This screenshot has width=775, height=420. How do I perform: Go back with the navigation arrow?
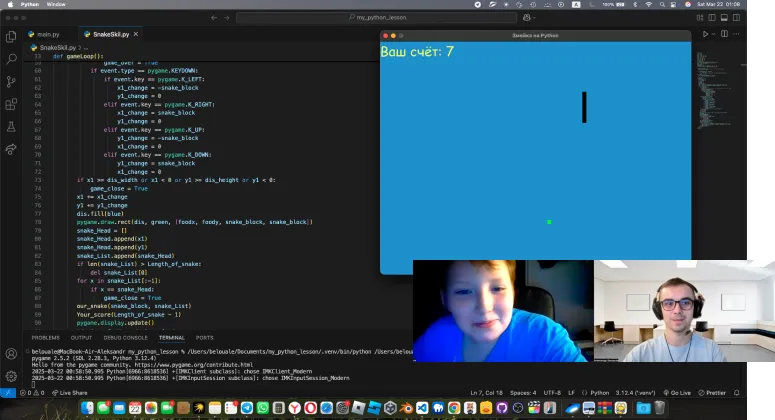pos(214,17)
